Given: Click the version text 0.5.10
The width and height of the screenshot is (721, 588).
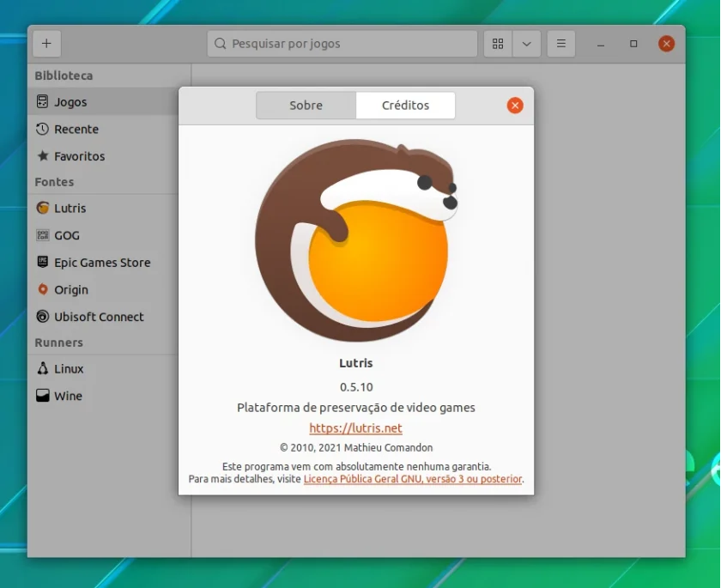Looking at the screenshot, I should [x=356, y=387].
